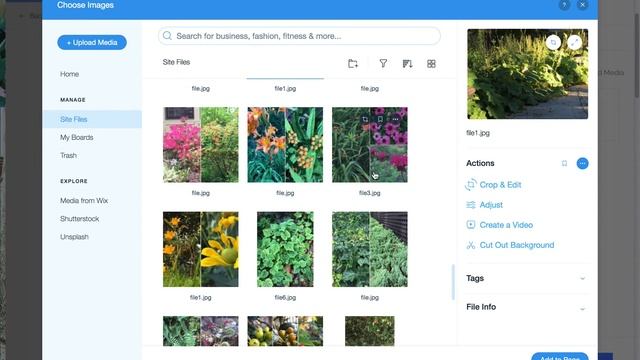Expand the File Info section chevron
Image resolution: width=640 pixels, height=360 pixels.
tap(582, 309)
